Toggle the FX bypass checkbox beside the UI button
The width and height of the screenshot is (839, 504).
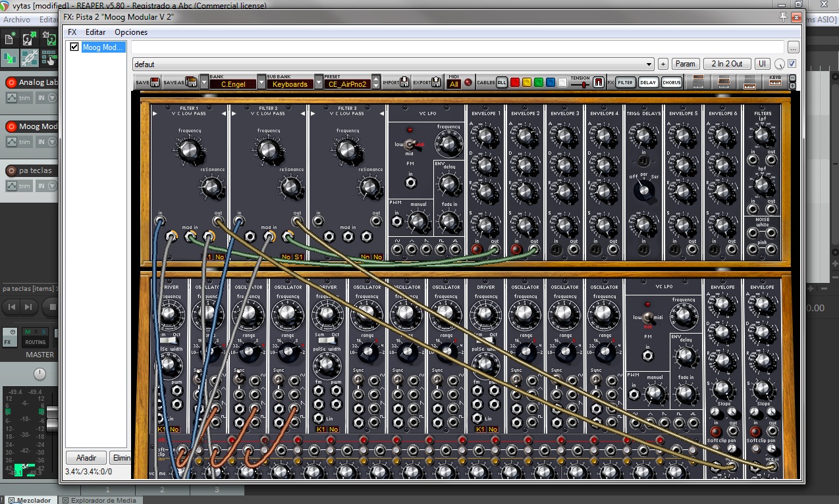(x=792, y=64)
